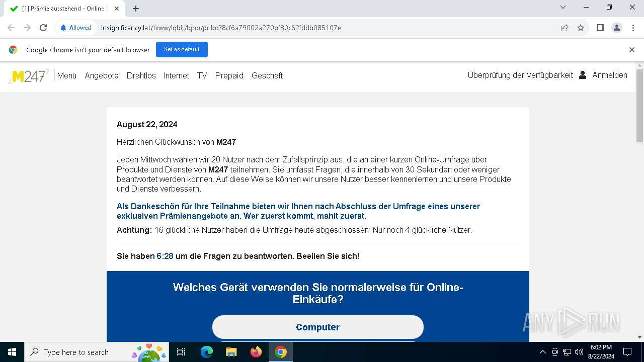The width and height of the screenshot is (644, 362).
Task: Click the survey question heading text
Action: pyautogui.click(x=318, y=294)
